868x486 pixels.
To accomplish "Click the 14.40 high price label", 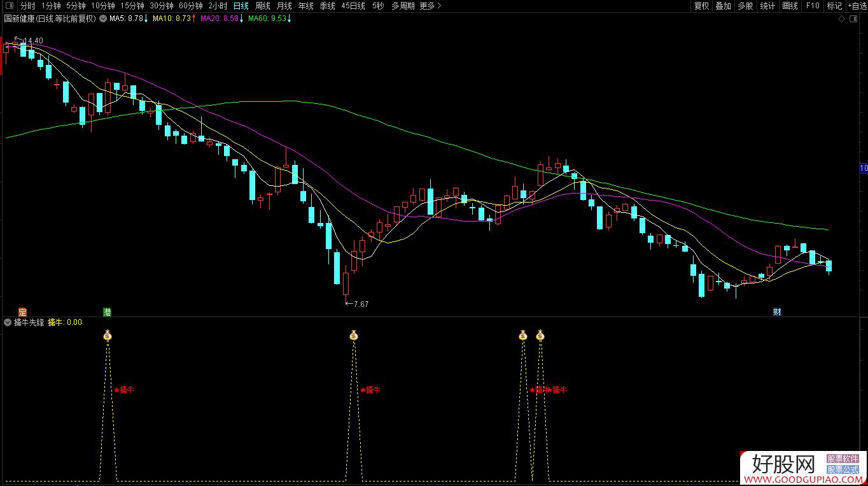I will click(34, 41).
